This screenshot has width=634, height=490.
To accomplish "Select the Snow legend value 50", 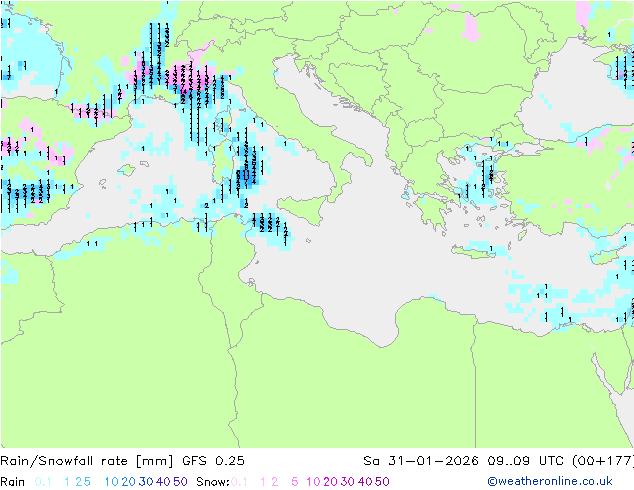I will pyautogui.click(x=382, y=482).
